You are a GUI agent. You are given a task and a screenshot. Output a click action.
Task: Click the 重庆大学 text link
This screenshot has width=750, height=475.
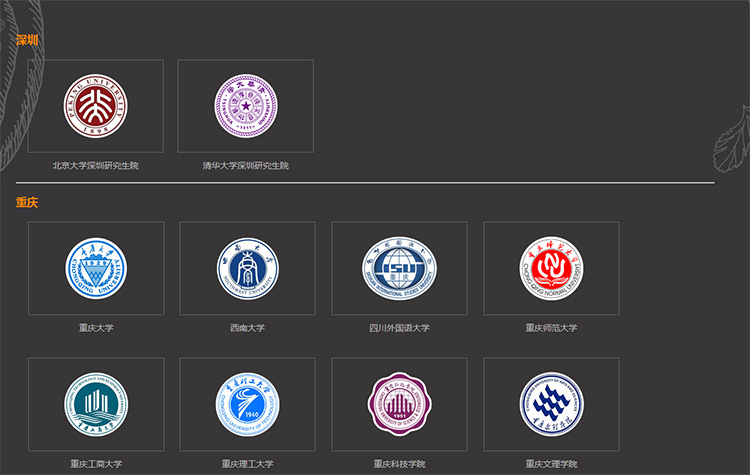(x=96, y=328)
